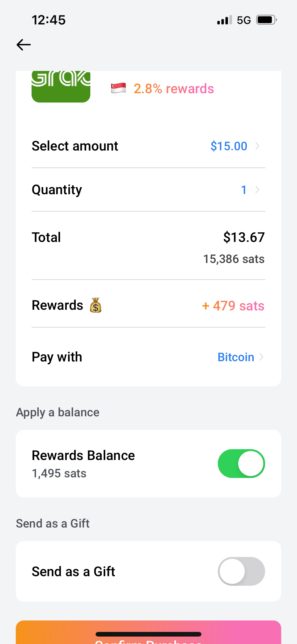Expand Quantity options with chevron

pos(257,190)
